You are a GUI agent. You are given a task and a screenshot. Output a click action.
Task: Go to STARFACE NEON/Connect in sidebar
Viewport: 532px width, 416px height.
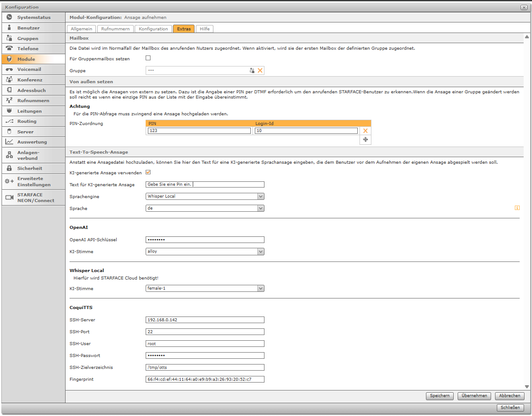point(35,198)
